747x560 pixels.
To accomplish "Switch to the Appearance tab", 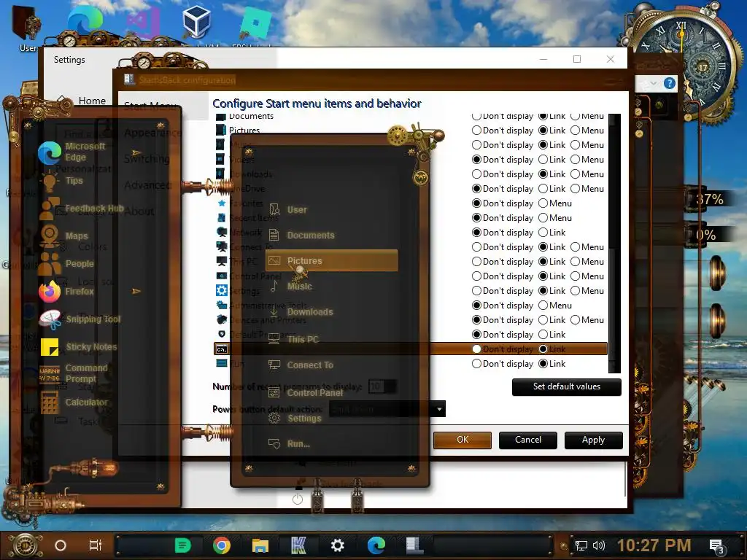I will click(x=152, y=133).
